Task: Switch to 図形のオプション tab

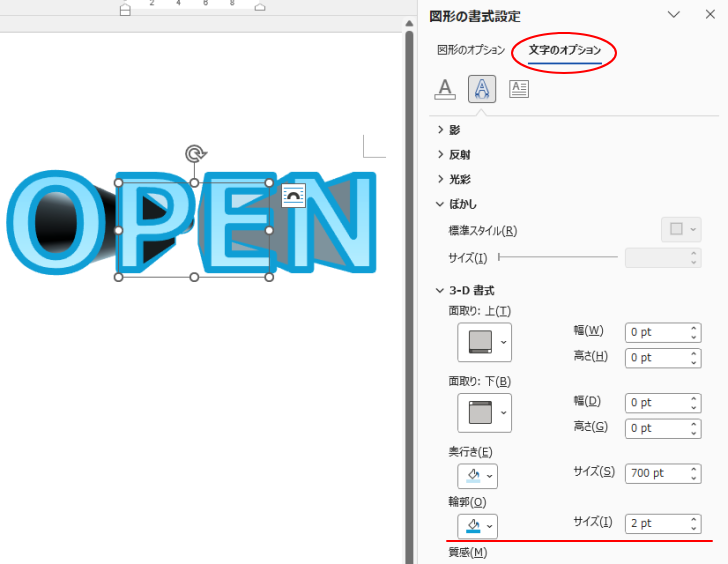Action: pos(471,50)
